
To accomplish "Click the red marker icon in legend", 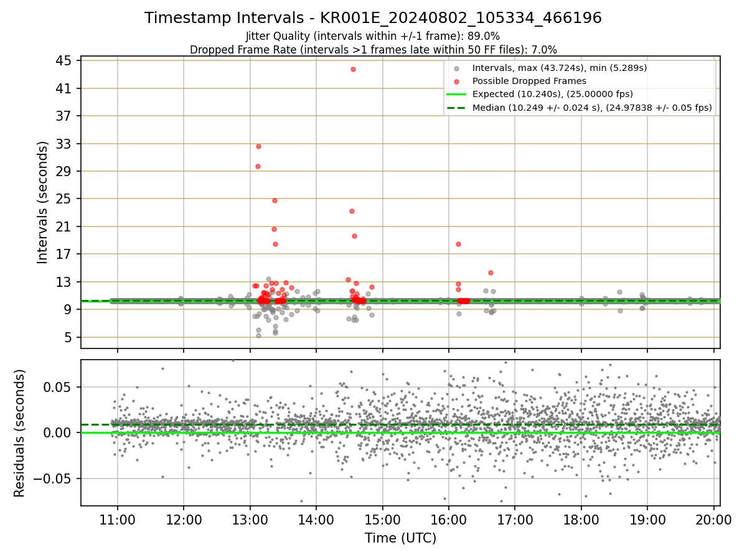I will (457, 81).
